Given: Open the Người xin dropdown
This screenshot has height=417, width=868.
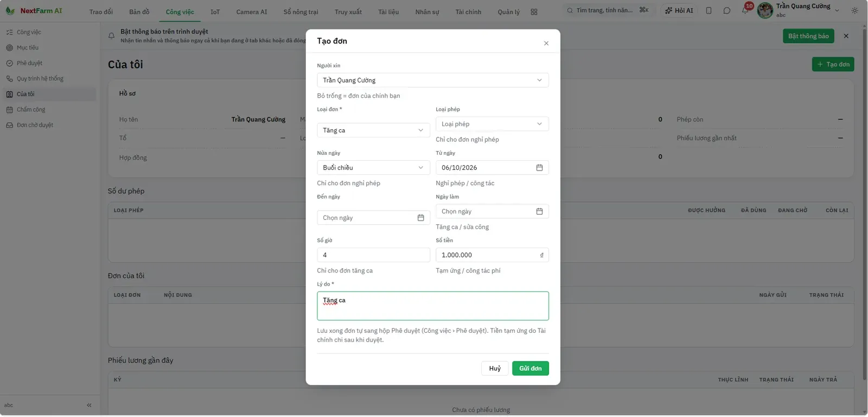Looking at the screenshot, I should pyautogui.click(x=433, y=80).
